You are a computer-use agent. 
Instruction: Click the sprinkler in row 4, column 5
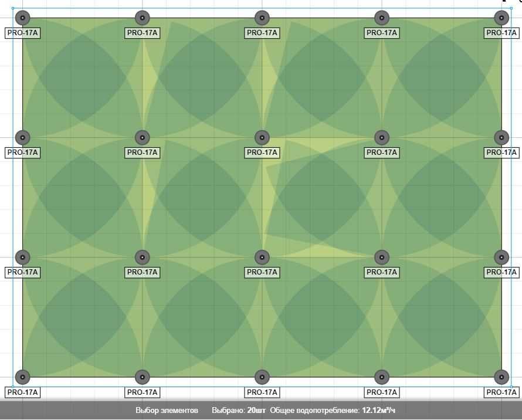coord(501,377)
